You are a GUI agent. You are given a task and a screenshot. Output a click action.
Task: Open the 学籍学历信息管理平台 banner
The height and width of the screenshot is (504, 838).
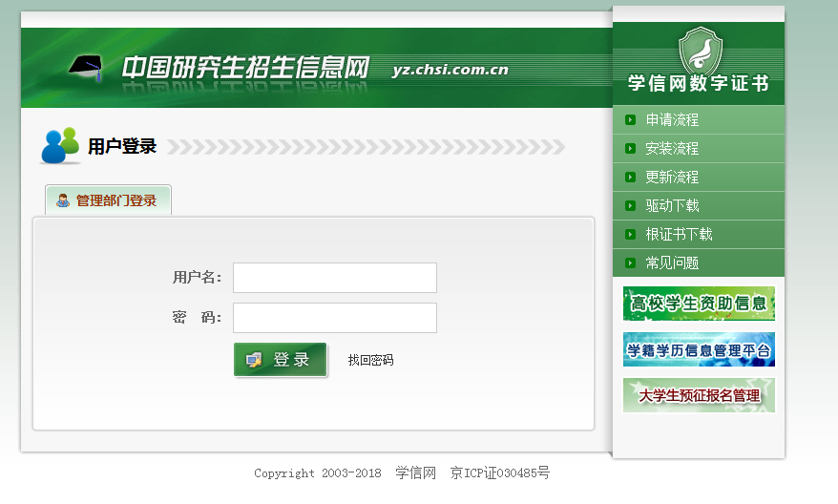pos(699,349)
